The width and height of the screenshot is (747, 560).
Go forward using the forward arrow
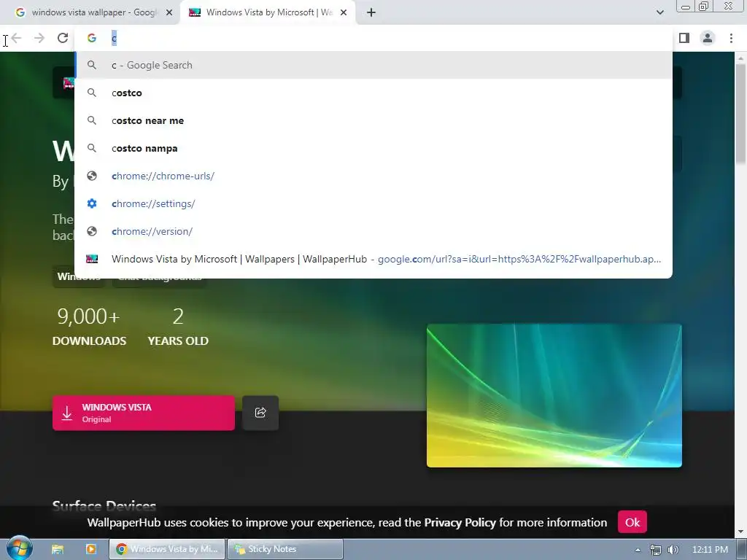(x=39, y=38)
